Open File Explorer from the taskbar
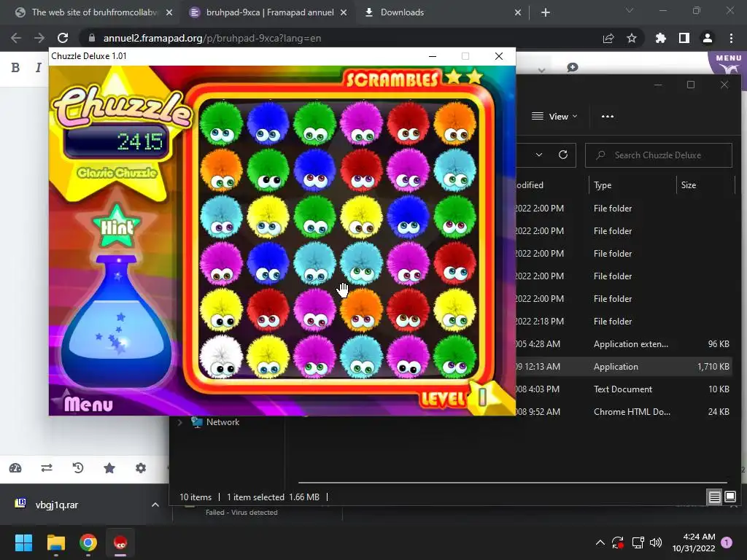 click(x=55, y=542)
